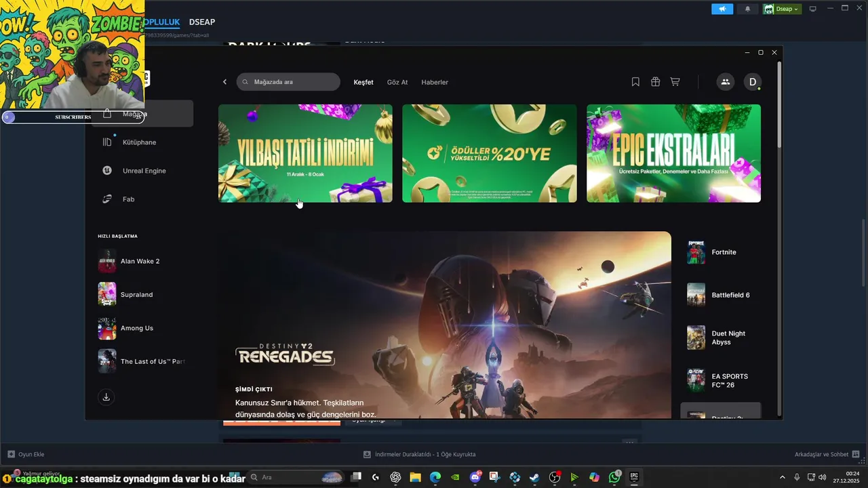Open Epic Games Launcher taskbar icon

(634, 477)
